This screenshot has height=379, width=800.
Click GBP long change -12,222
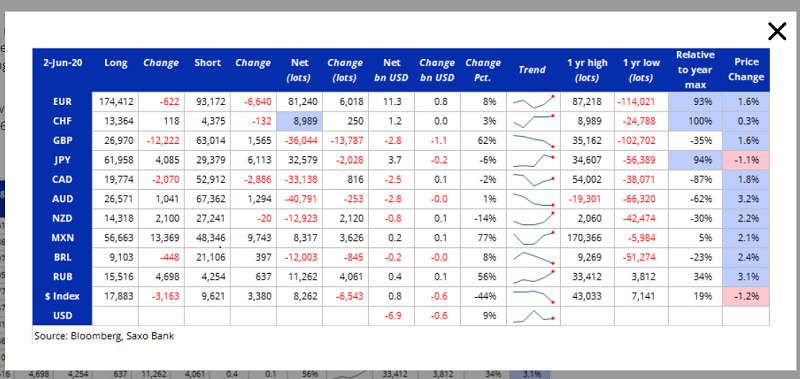(x=162, y=140)
